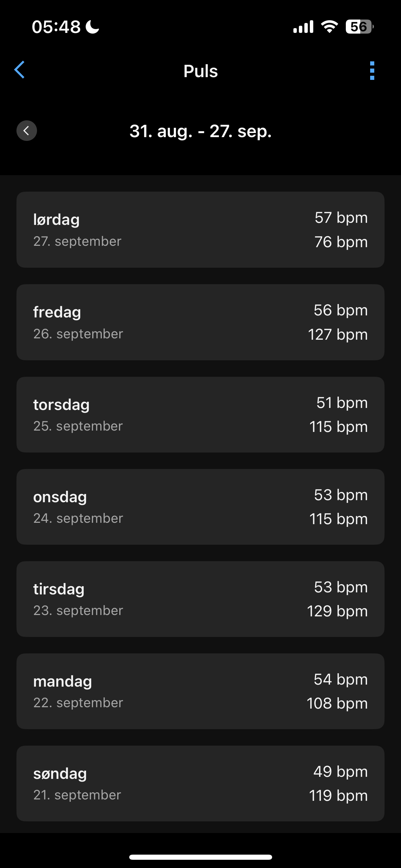The height and width of the screenshot is (868, 401).
Task: Go to previous date range
Action: click(27, 131)
